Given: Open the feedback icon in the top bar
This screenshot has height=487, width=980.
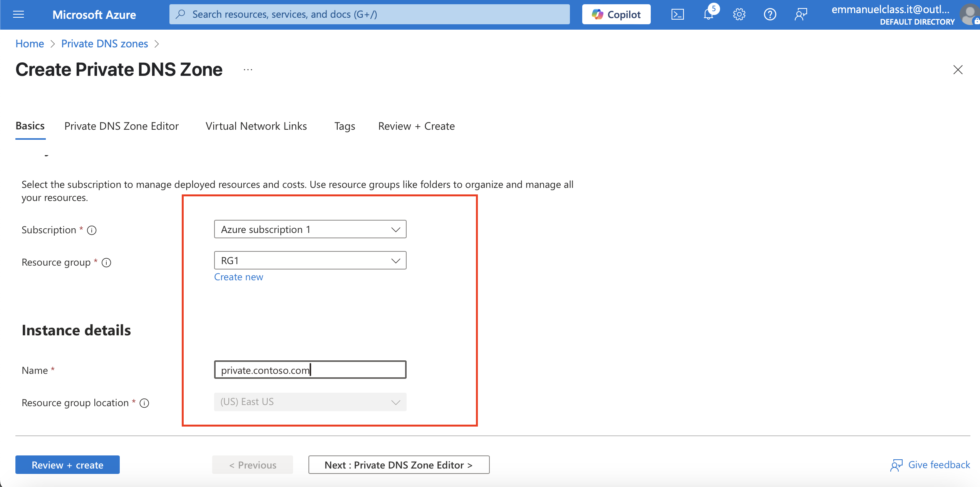Looking at the screenshot, I should [x=801, y=15].
